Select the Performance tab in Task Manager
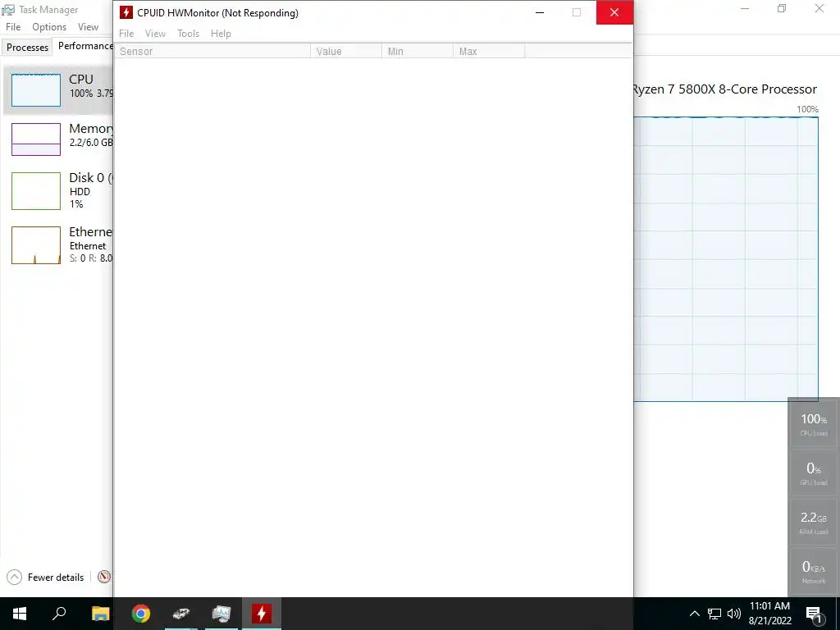Screen dimensions: 840x630 (83, 46)
